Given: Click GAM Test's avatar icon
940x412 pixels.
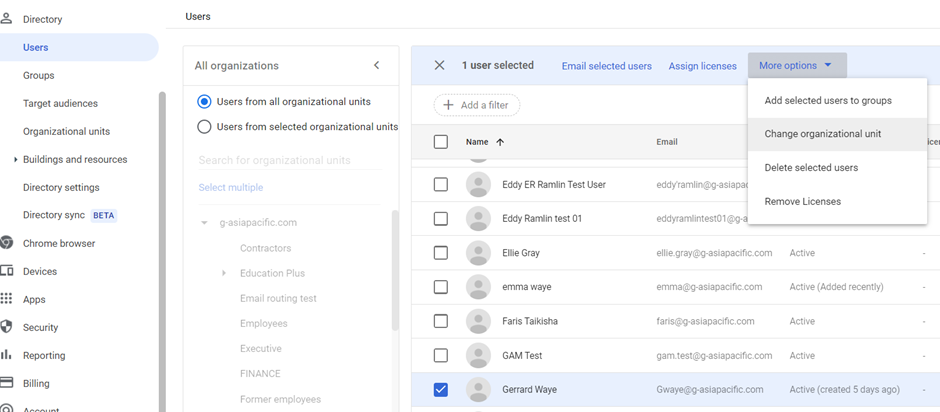Looking at the screenshot, I should 478,356.
